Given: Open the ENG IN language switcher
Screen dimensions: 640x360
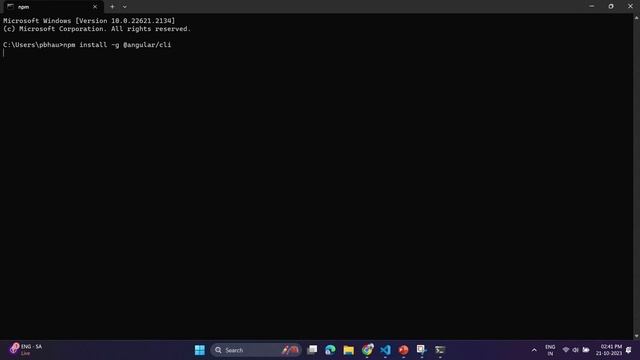Looking at the screenshot, I should [550, 350].
